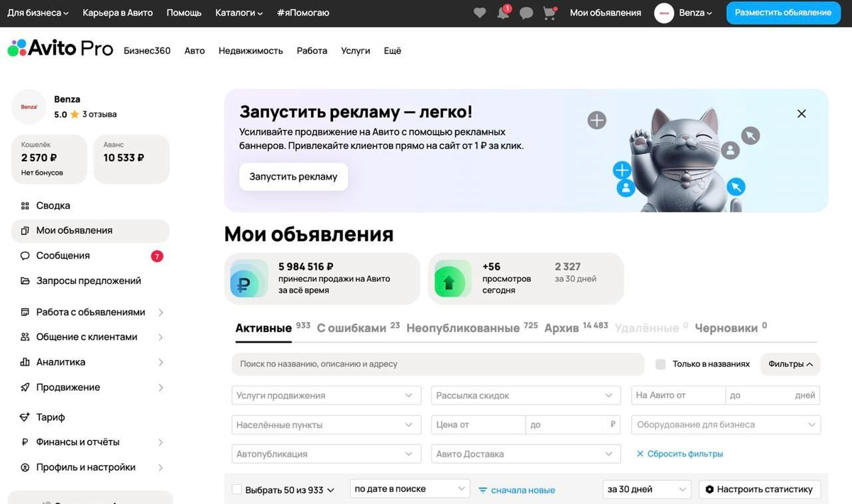Open Оборудование для бизнеса dropdown
Viewport: 852px width, 504px height.
pyautogui.click(x=726, y=424)
